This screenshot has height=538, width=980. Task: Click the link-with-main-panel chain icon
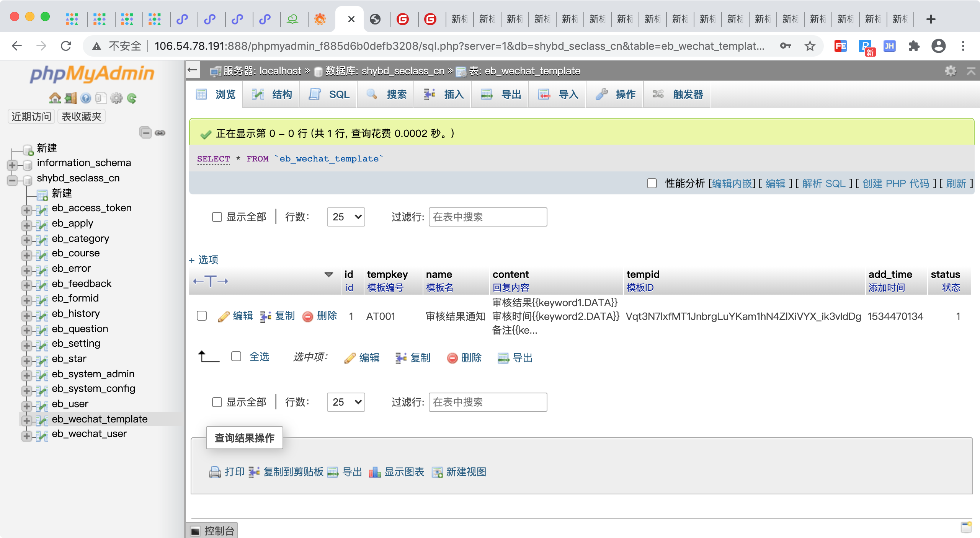click(160, 133)
